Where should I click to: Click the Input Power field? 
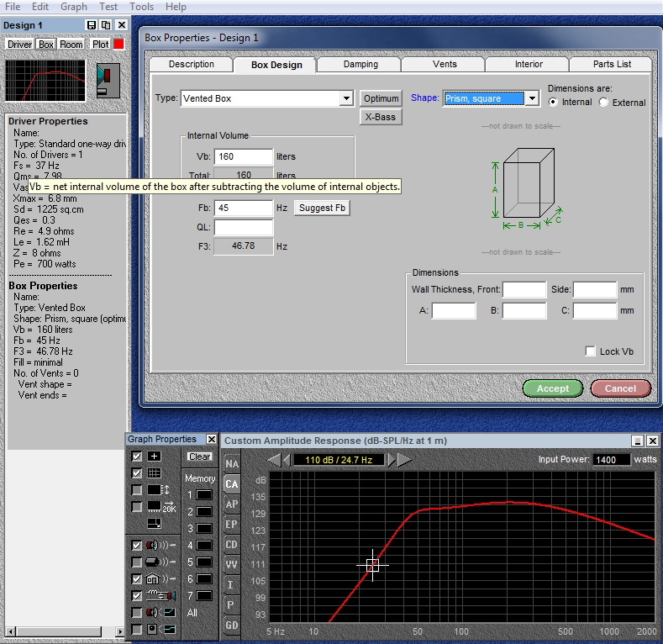(x=612, y=460)
